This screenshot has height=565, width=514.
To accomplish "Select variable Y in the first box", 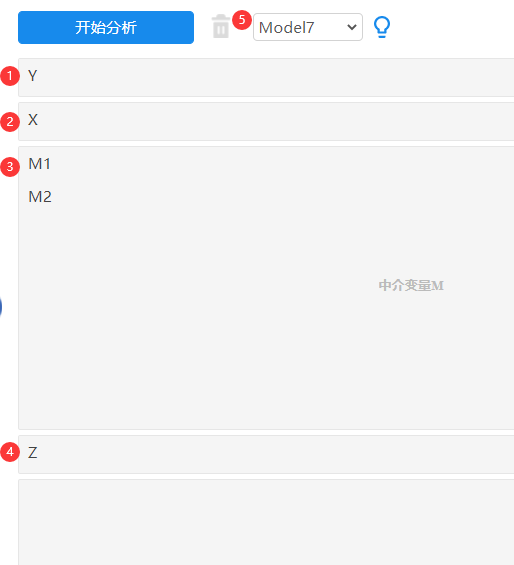I will tap(33, 76).
